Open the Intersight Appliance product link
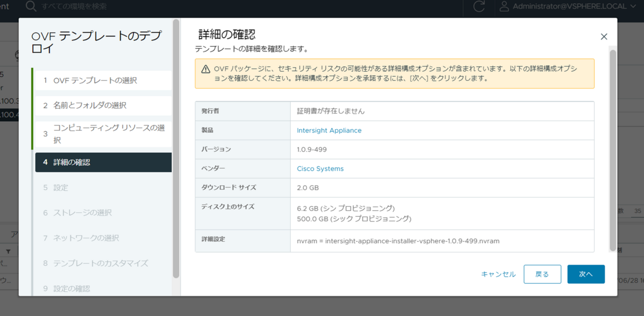 click(x=329, y=130)
